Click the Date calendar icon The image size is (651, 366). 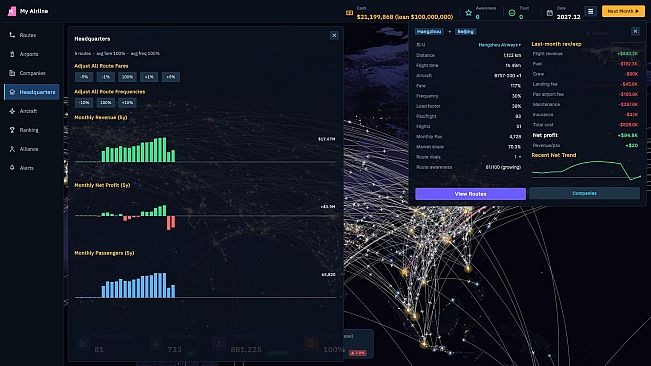(x=550, y=13)
